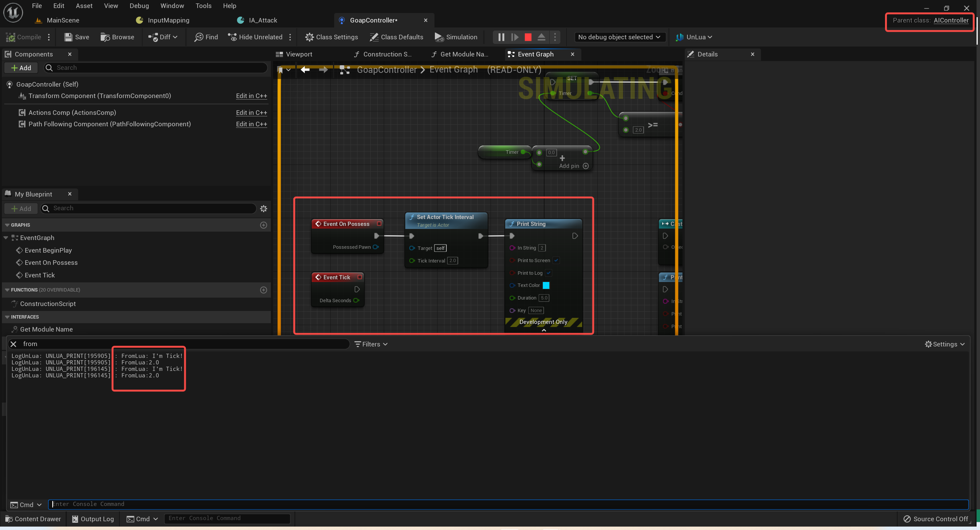This screenshot has width=980, height=530.
Task: Toggle Print to Screen checkbox
Action: point(556,260)
